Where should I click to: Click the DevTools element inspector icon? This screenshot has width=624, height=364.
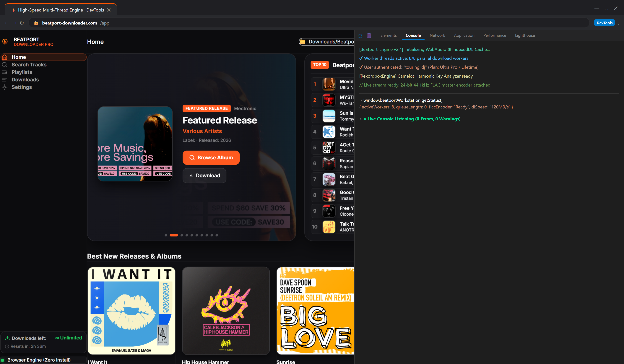(360, 36)
